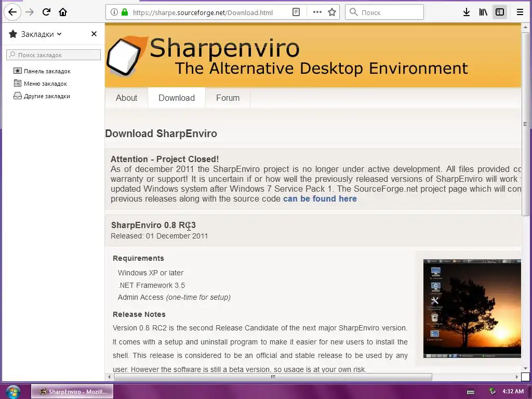
Task: Click the green padlock security icon
Action: point(125,12)
